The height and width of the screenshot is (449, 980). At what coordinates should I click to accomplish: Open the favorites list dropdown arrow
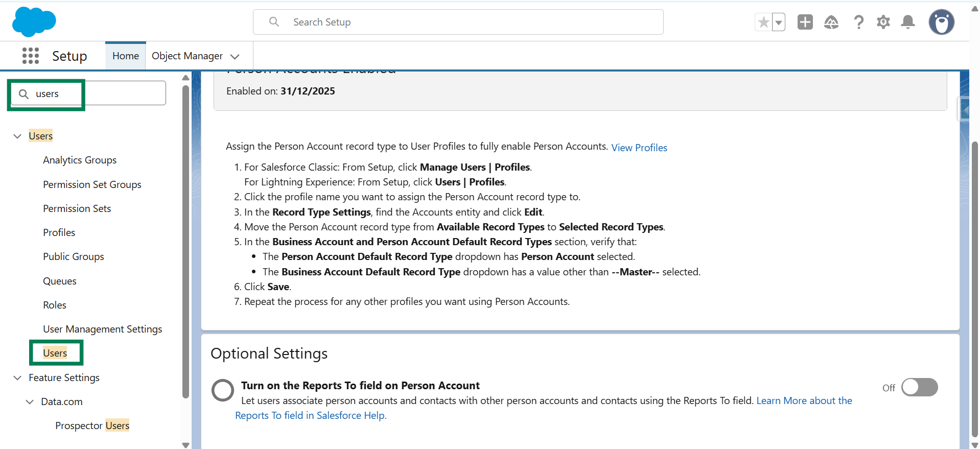coord(779,22)
